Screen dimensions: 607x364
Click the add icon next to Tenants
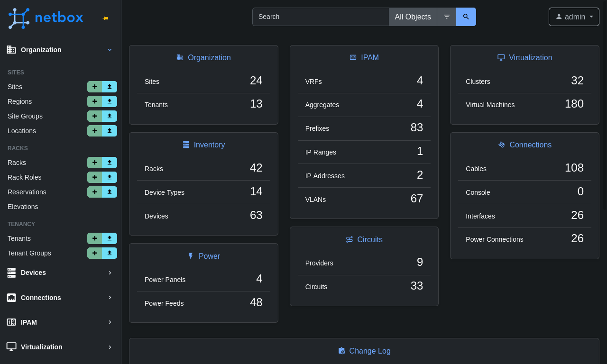[94, 238]
